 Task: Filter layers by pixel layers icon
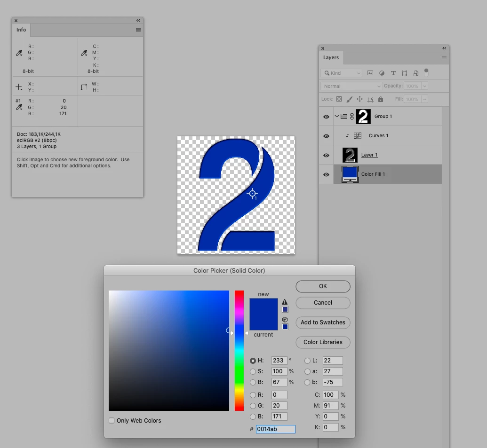(370, 73)
